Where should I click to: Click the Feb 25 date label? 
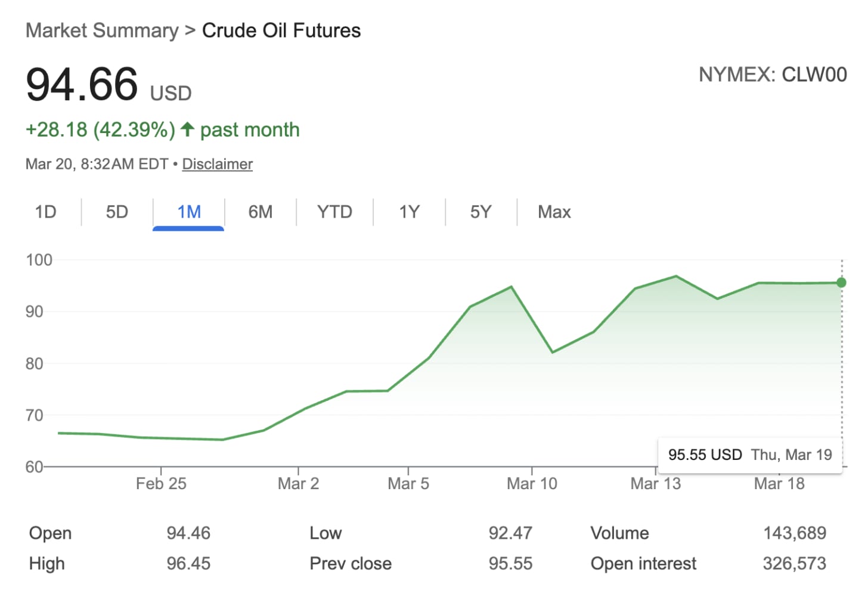161,483
